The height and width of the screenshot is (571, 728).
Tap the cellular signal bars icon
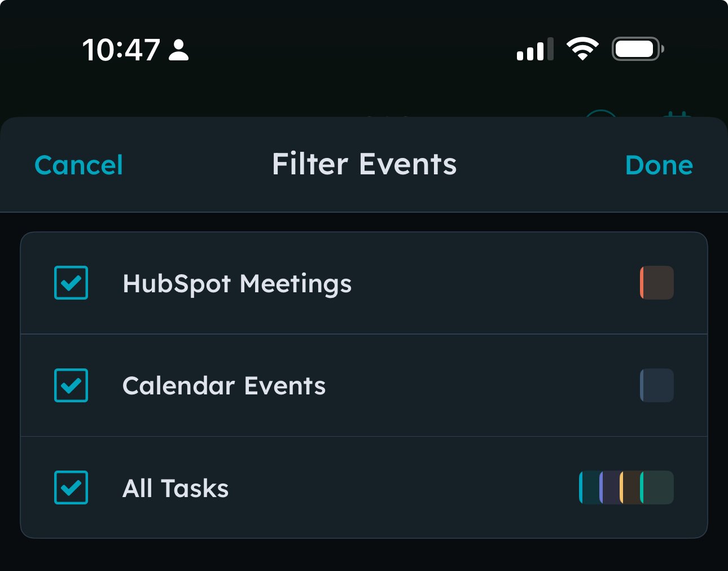tap(534, 50)
